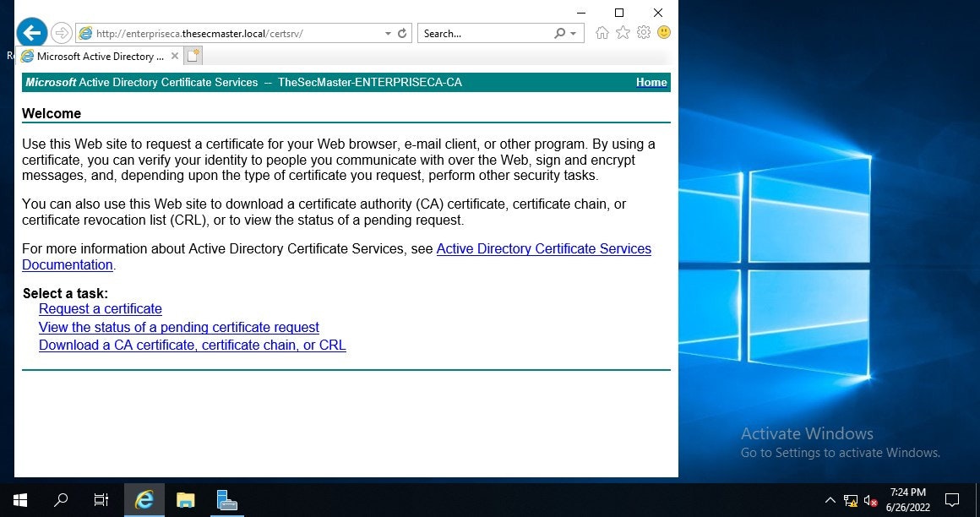Click the 'Select a task:' label

pyautogui.click(x=65, y=293)
